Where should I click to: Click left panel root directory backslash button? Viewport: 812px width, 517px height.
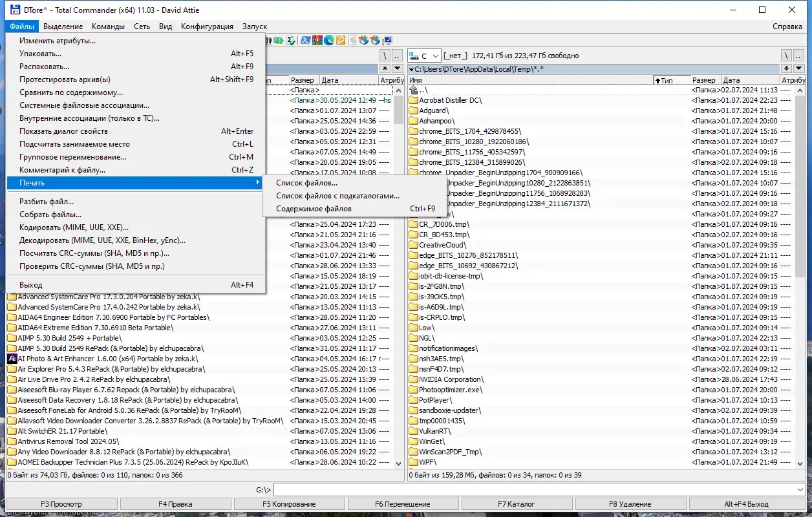385,56
